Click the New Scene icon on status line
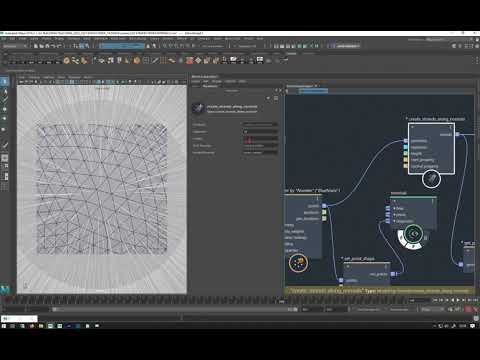The height and width of the screenshot is (360, 480). [36, 46]
